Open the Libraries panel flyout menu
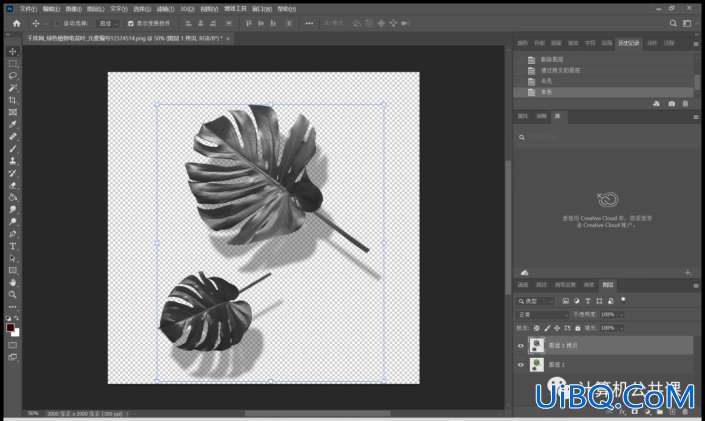This screenshot has height=421, width=705. click(696, 117)
